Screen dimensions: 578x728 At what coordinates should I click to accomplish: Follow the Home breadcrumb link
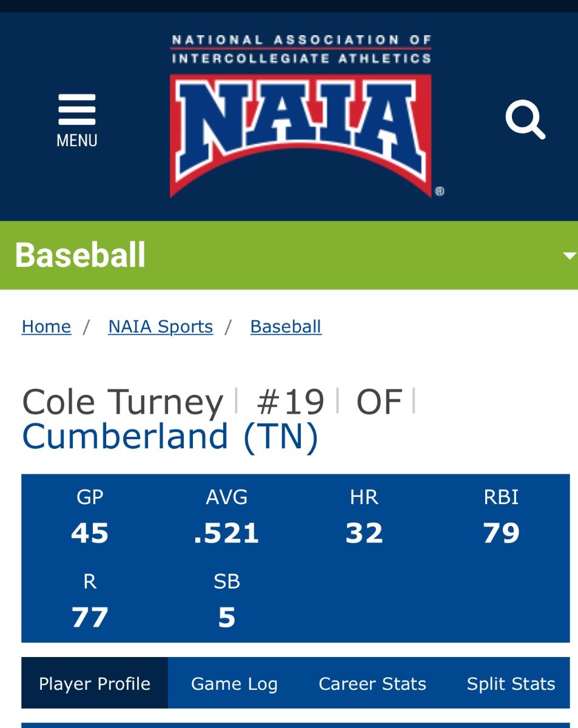46,326
